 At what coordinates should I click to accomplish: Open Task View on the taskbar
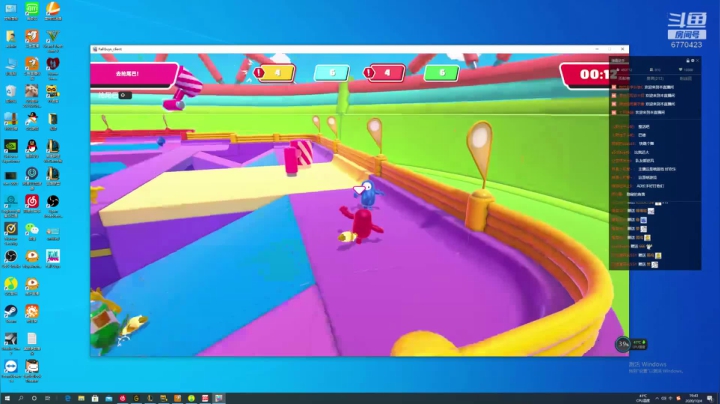[x=47, y=398]
